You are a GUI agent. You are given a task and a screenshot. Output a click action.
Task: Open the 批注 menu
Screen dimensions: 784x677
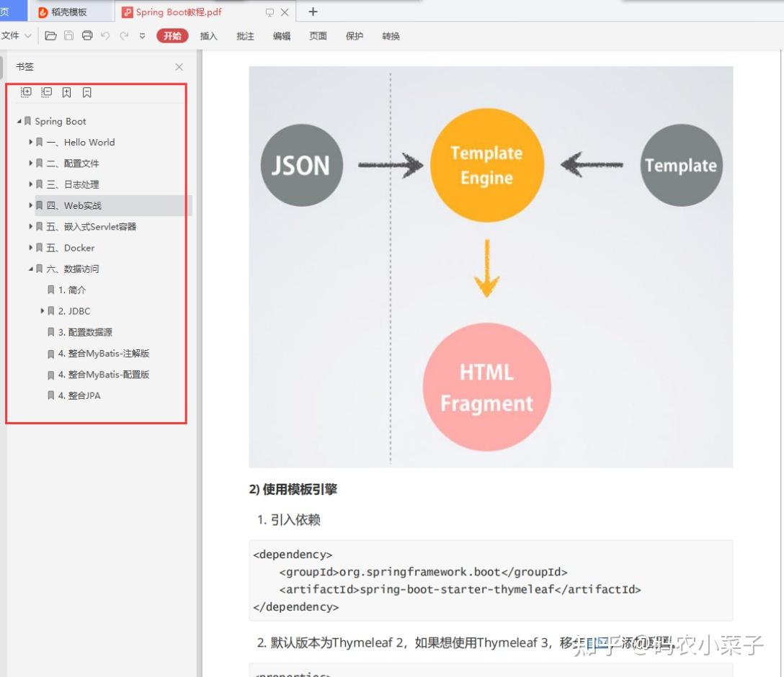[244, 35]
